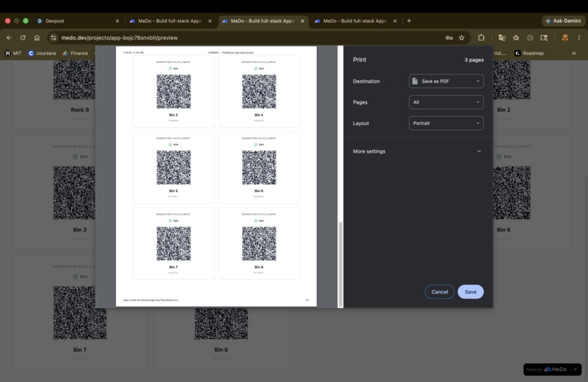Switch to the Devpost tab
Screen dimensions: 588x382
pos(75,21)
